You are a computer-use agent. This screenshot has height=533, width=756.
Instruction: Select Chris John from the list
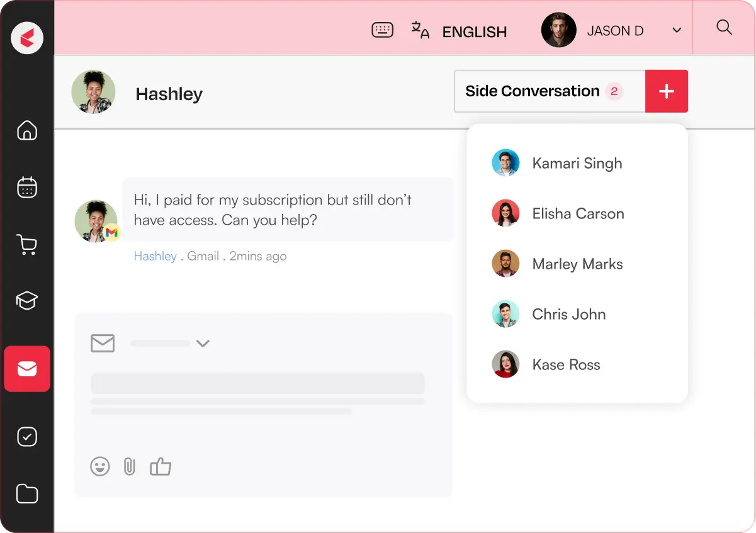click(x=577, y=314)
